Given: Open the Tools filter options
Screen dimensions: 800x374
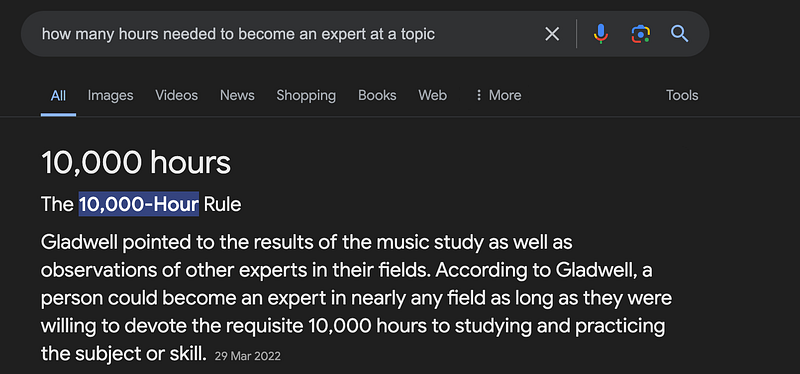Looking at the screenshot, I should pyautogui.click(x=682, y=95).
